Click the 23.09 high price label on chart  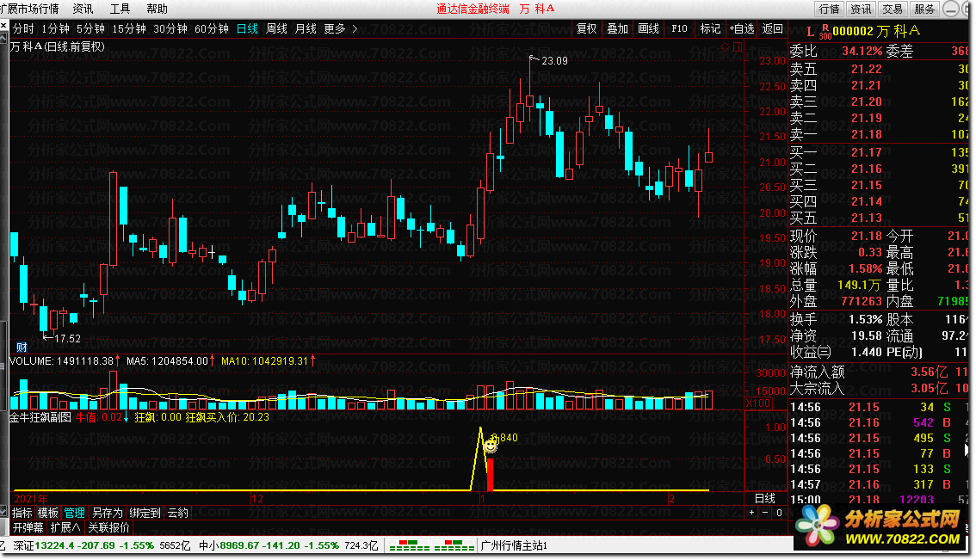pos(554,60)
